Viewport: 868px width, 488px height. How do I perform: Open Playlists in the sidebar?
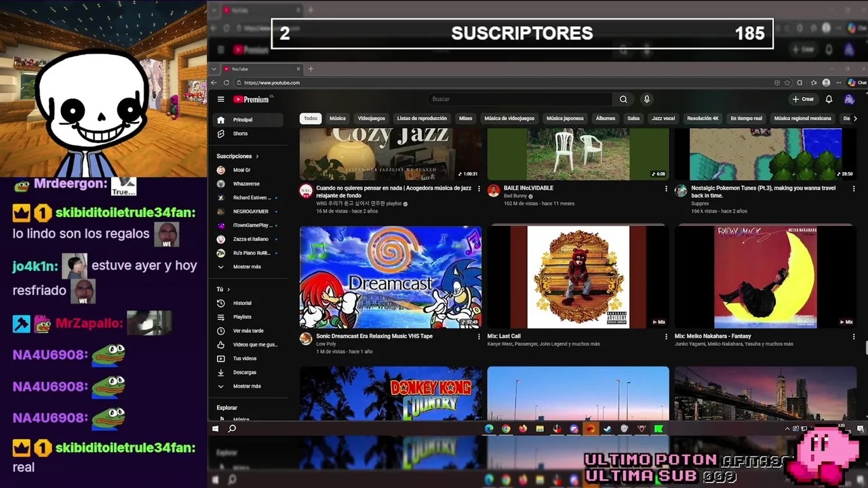(242, 317)
